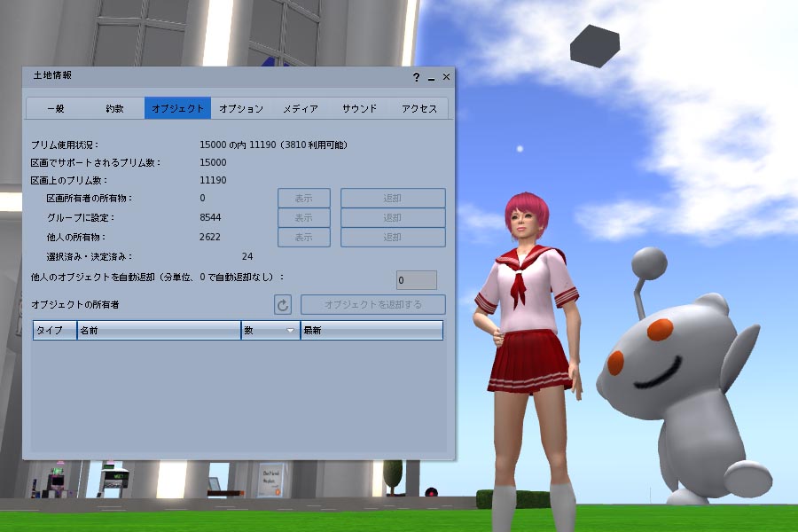
Task: Click the help question mark icon
Action: tap(417, 77)
